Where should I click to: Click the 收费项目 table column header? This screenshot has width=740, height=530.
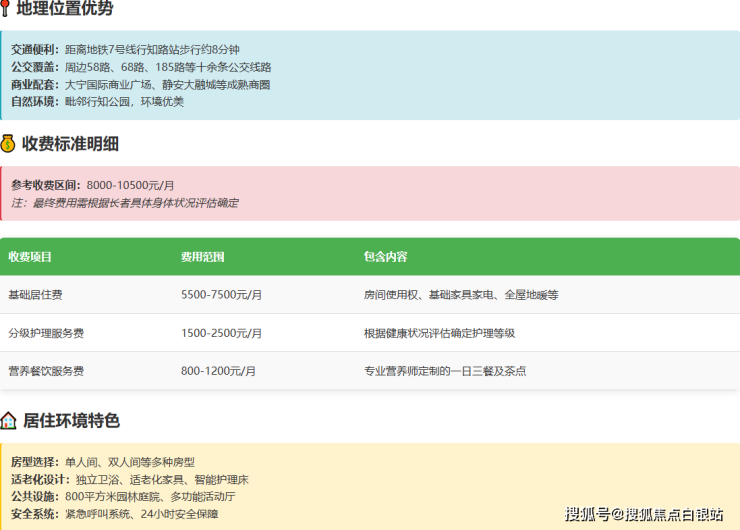[30, 257]
